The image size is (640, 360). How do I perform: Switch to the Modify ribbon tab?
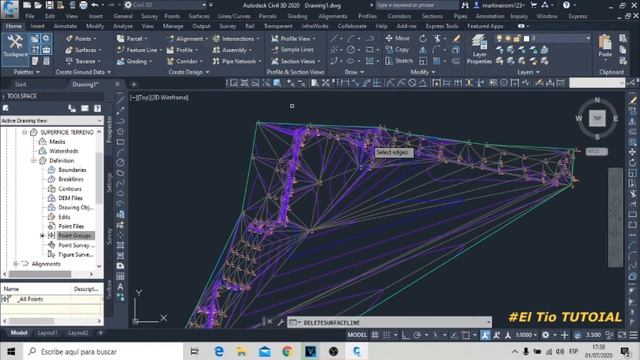pos(95,26)
